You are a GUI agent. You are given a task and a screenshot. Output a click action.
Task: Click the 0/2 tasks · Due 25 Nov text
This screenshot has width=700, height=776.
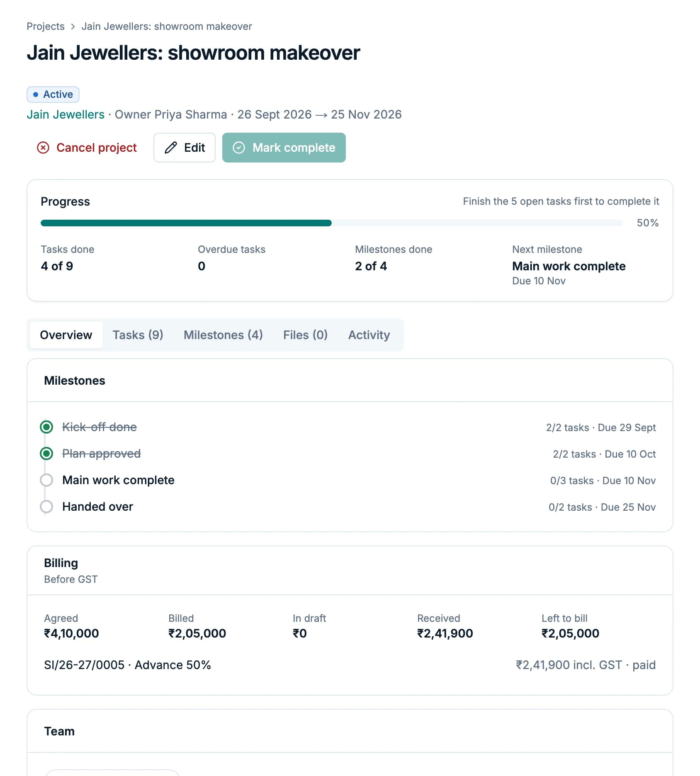[602, 507]
